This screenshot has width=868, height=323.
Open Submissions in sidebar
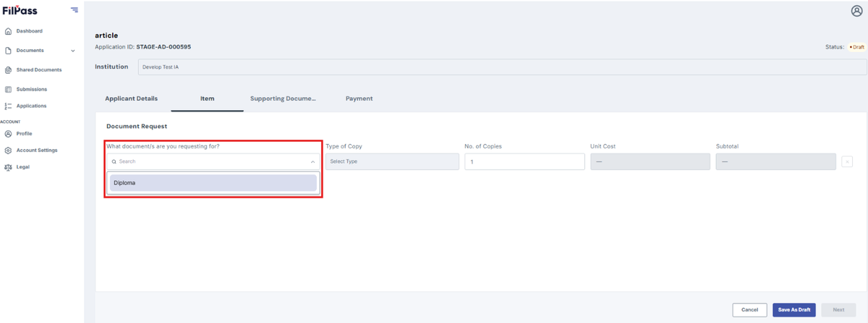(x=31, y=90)
